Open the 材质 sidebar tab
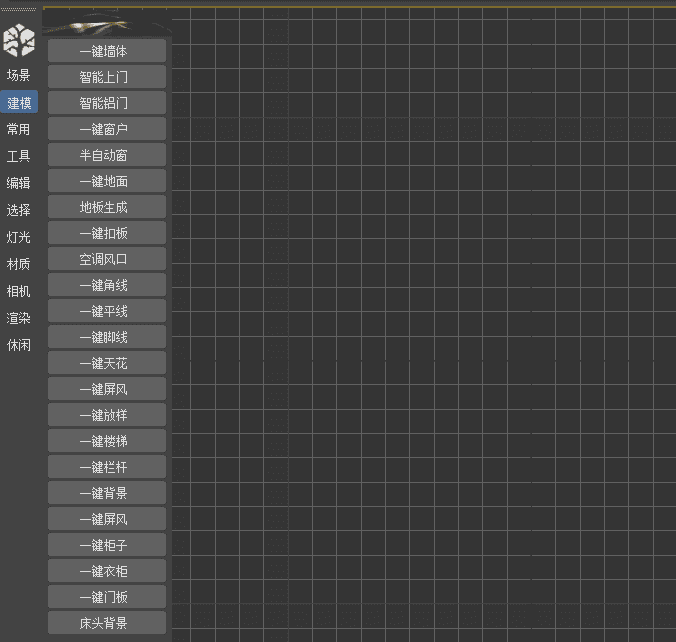Image resolution: width=676 pixels, height=642 pixels. click(19, 264)
